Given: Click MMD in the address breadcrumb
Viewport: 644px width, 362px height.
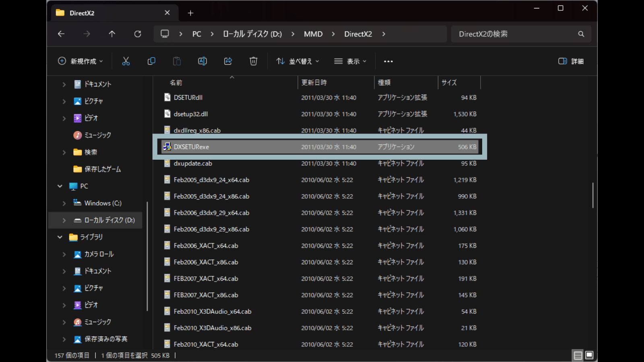Looking at the screenshot, I should [313, 34].
